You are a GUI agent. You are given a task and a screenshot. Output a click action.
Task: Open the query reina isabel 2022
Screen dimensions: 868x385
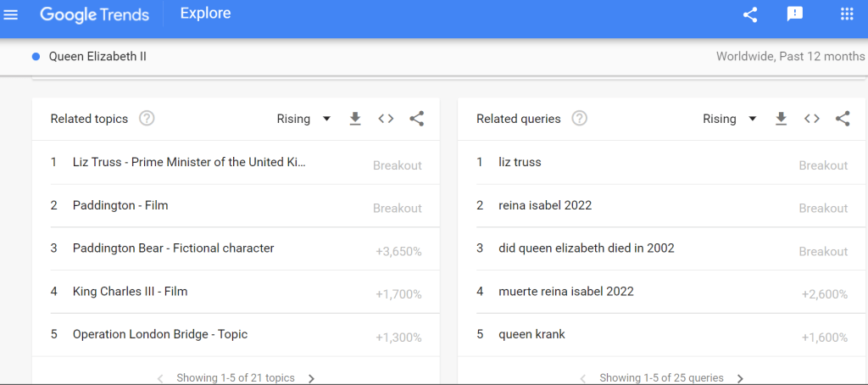545,205
